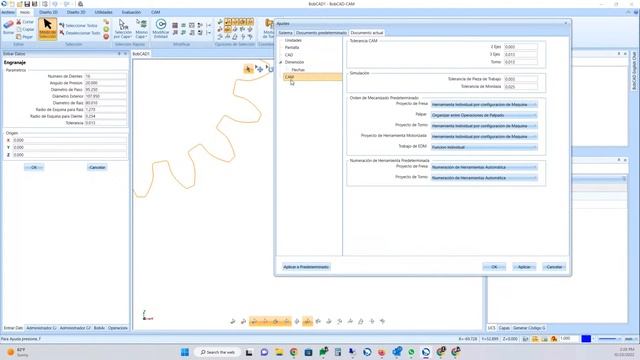Close the Ajustes dialog
This screenshot has width=640, height=360.
click(566, 23)
